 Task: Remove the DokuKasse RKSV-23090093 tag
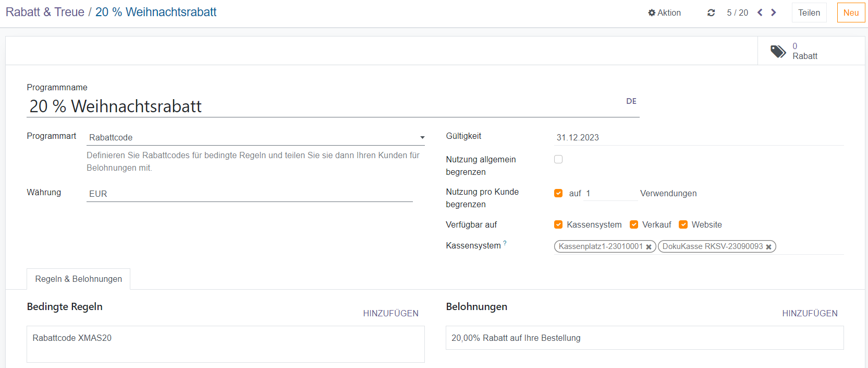(x=768, y=247)
